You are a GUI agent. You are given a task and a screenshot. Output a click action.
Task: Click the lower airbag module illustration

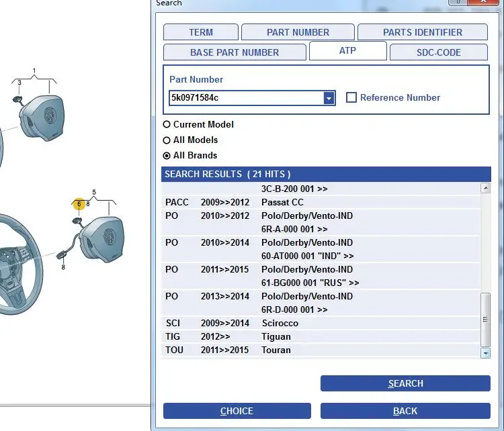pyautogui.click(x=102, y=239)
